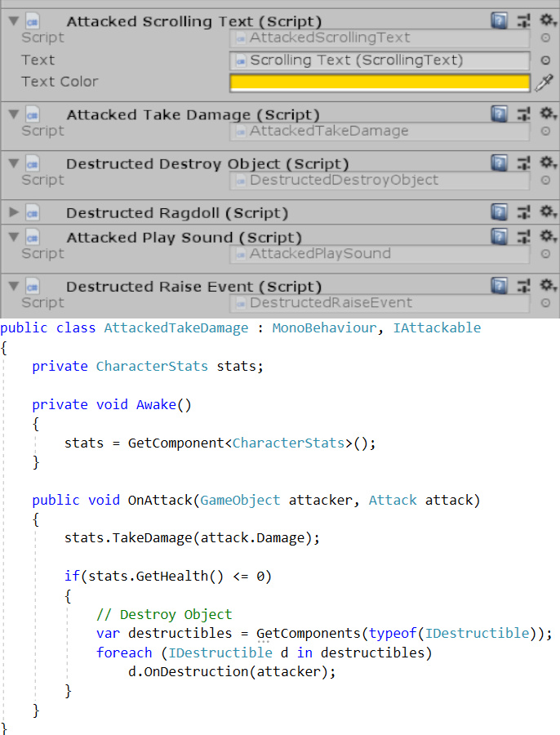The height and width of the screenshot is (735, 560).
Task: Click the AttackedTakeDamage script reference field
Action: [x=380, y=131]
